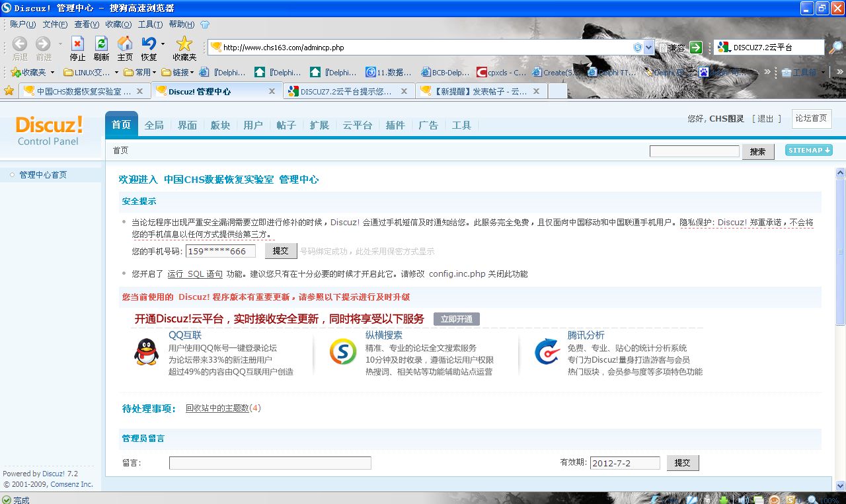Click the scrollbar up arrow
Image resolution: width=846 pixels, height=504 pixels.
click(841, 172)
